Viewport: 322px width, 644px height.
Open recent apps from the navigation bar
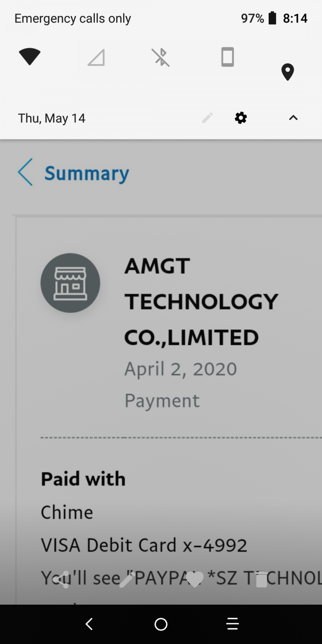tap(233, 624)
